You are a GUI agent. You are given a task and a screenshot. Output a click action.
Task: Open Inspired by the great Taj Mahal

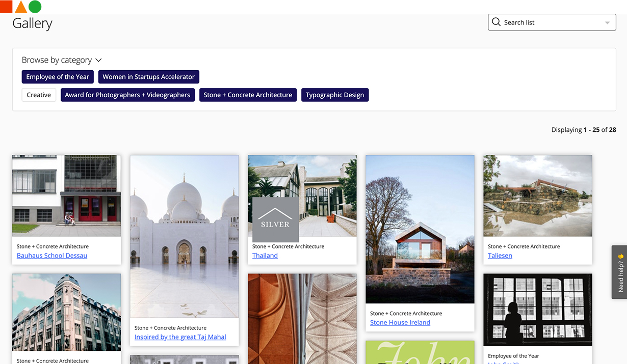180,337
